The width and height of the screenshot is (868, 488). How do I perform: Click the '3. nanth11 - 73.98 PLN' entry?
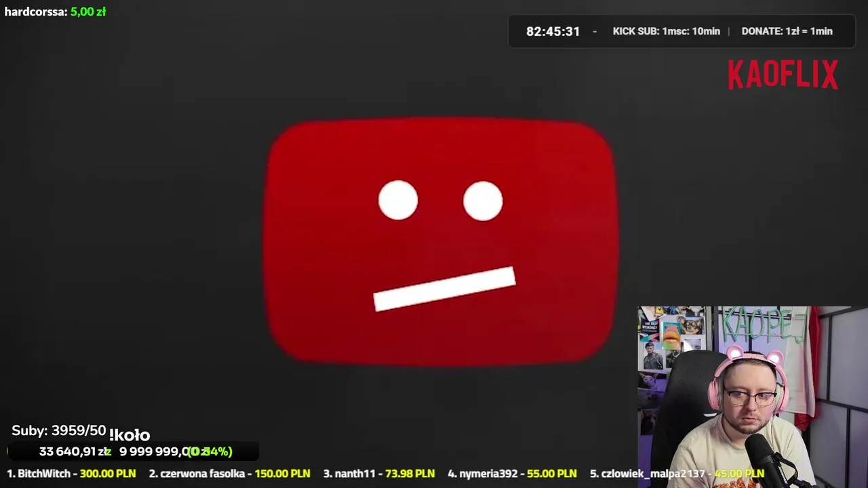378,474
